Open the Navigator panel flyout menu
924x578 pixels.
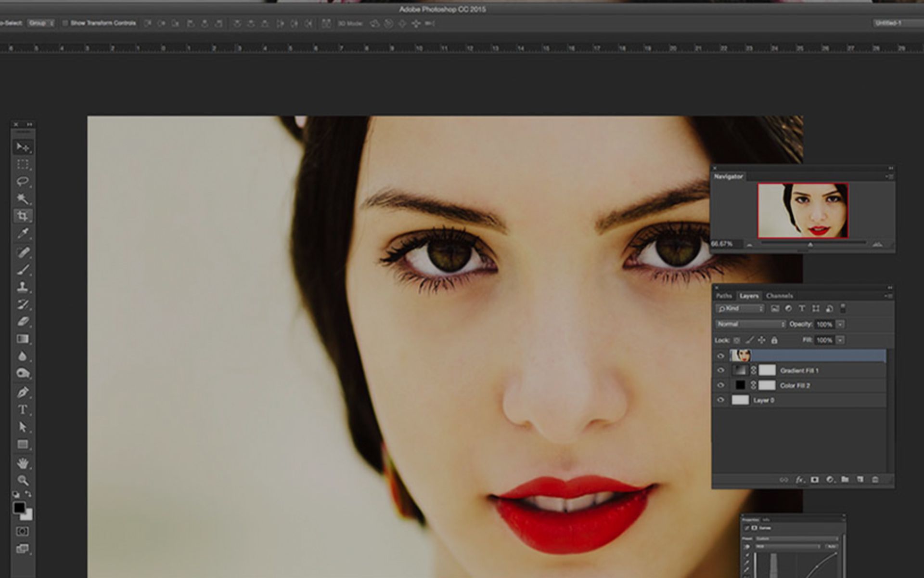pyautogui.click(x=890, y=177)
